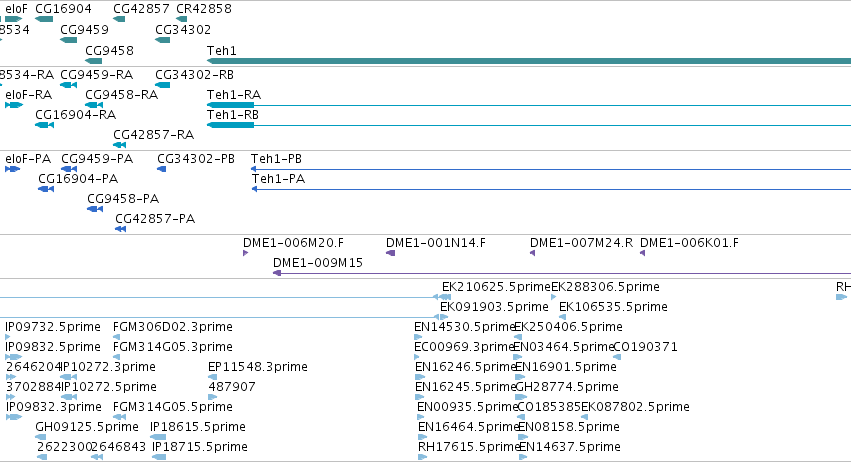This screenshot has width=851, height=462.
Task: Select the DME1-007M24.R marker arrow
Action: point(532,253)
